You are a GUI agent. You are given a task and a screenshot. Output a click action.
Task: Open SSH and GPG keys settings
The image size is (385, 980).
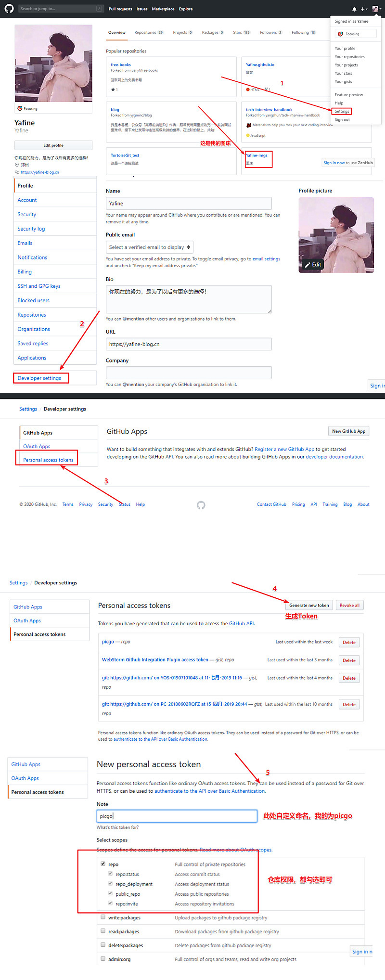coord(39,286)
